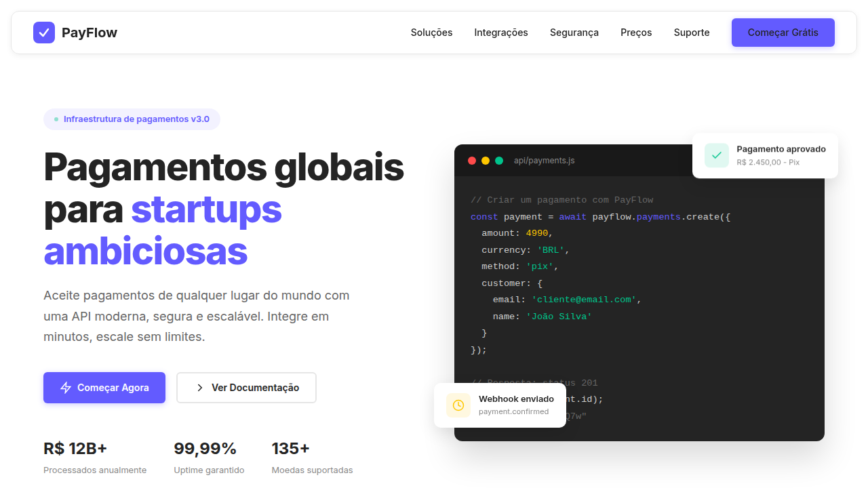
Task: Open the Soluções menu item
Action: point(431,32)
